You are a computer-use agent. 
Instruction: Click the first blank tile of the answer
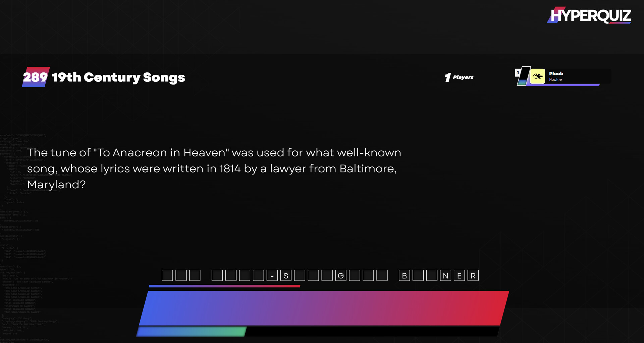[167, 276]
